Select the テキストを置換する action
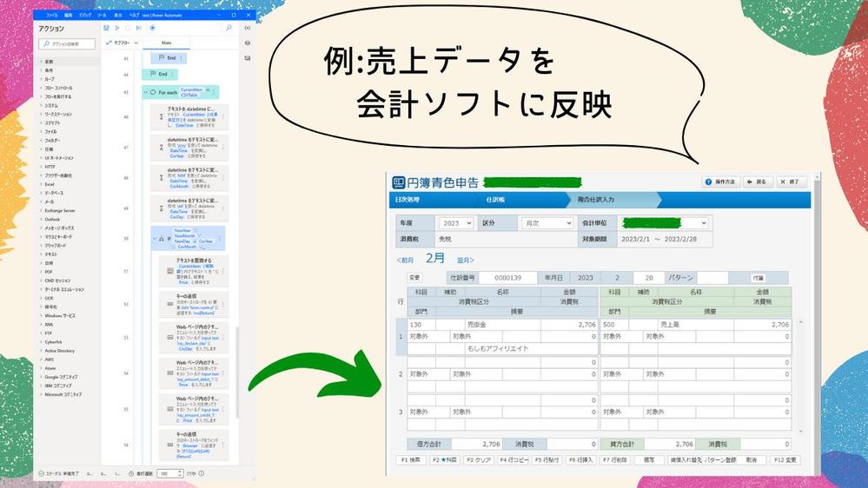 tap(194, 271)
